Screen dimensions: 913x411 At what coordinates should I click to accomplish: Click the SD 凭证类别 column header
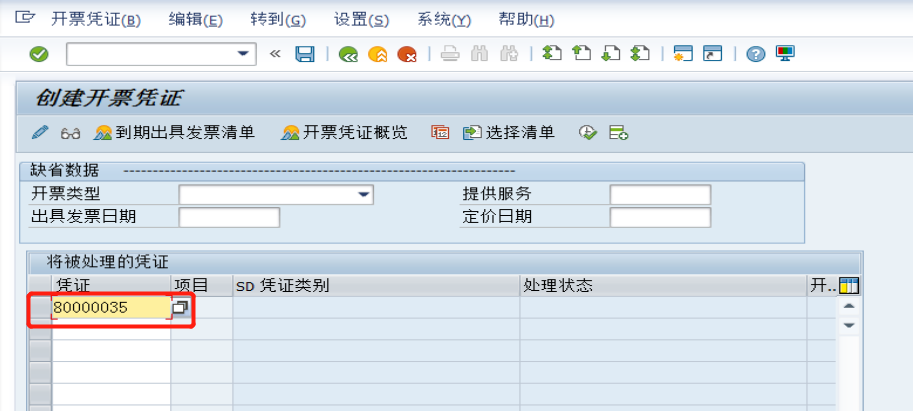point(376,285)
